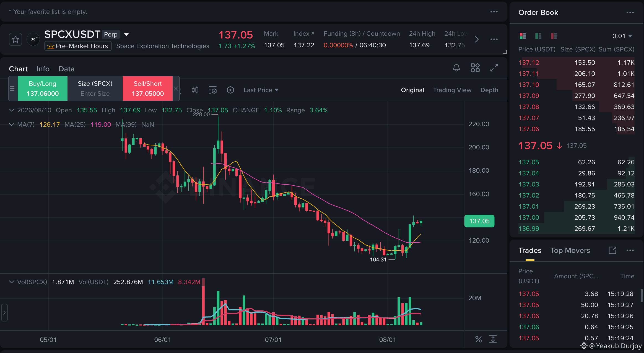Open chart layout grid icon
This screenshot has height=353, width=644.
tap(475, 68)
